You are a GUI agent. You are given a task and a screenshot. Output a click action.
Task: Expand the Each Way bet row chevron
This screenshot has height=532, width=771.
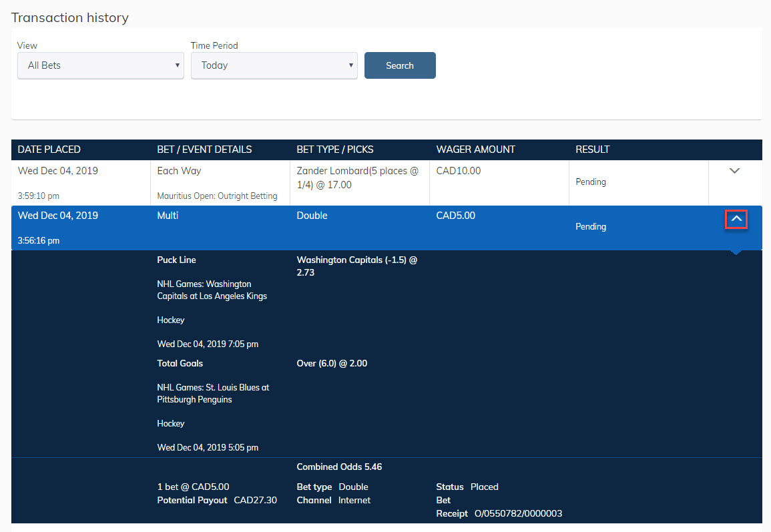pos(734,171)
